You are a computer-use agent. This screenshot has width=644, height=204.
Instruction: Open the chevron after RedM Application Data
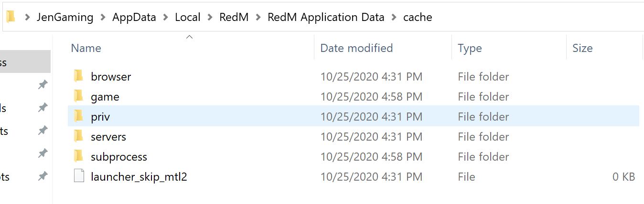pyautogui.click(x=394, y=18)
